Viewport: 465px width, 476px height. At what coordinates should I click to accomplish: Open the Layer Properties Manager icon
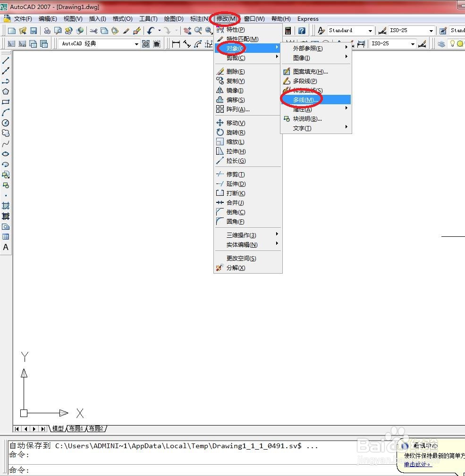[441, 44]
